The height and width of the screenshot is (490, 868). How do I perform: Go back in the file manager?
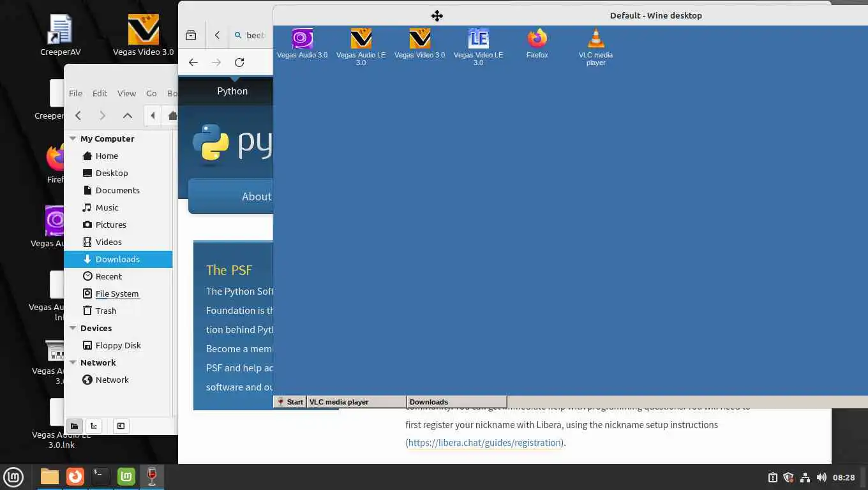click(x=78, y=115)
